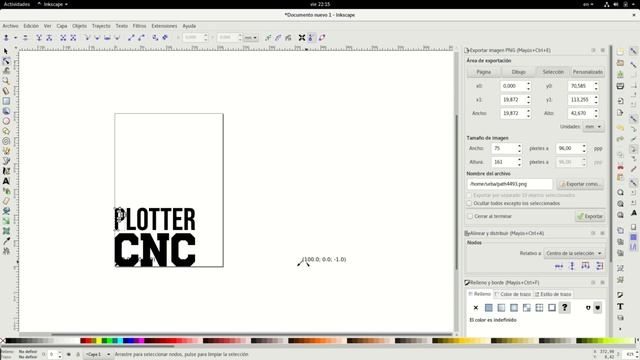This screenshot has height=360, width=640.
Task: Select the Zoom magnifier tool
Action: (x=6, y=81)
